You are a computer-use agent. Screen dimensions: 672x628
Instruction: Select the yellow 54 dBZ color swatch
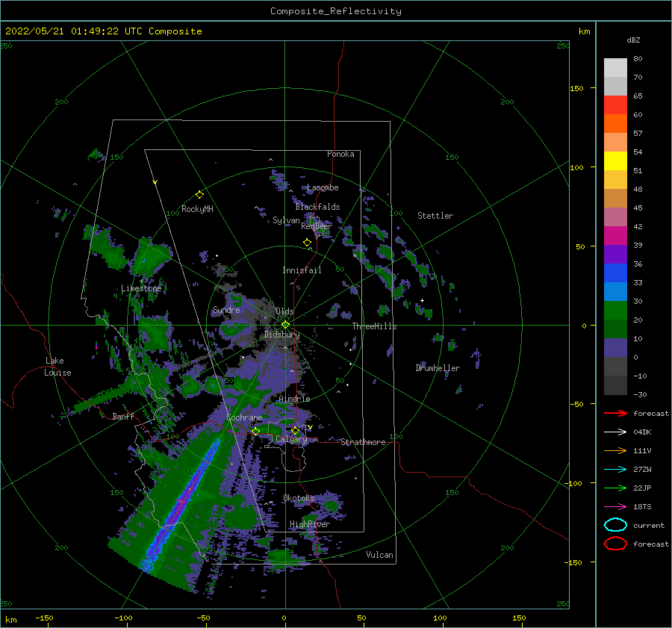[615, 161]
